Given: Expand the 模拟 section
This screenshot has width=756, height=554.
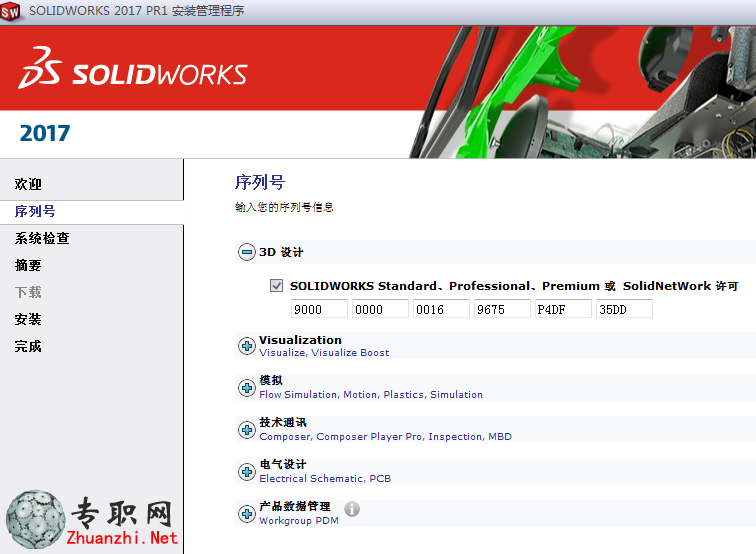Looking at the screenshot, I should click(x=247, y=388).
